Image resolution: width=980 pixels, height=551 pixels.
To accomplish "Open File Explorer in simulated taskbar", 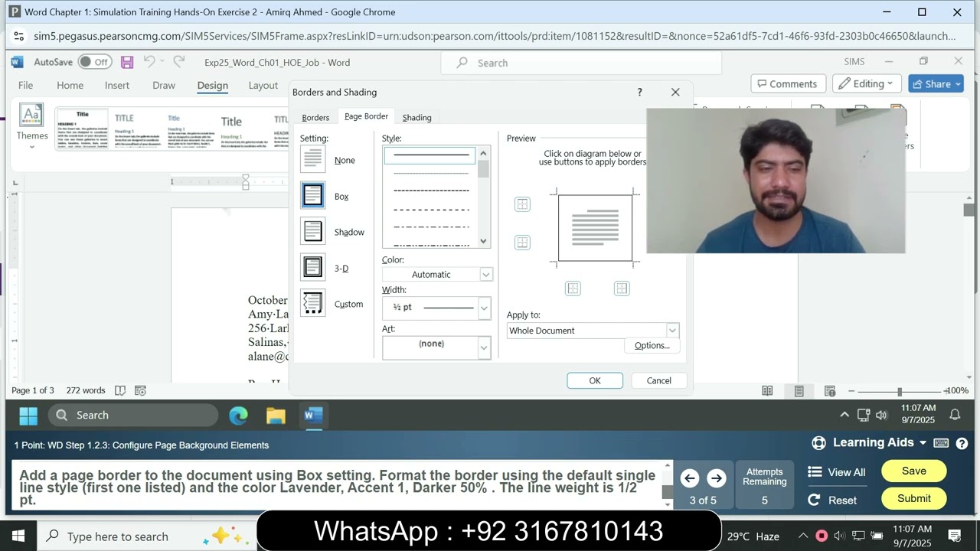I will coord(276,415).
